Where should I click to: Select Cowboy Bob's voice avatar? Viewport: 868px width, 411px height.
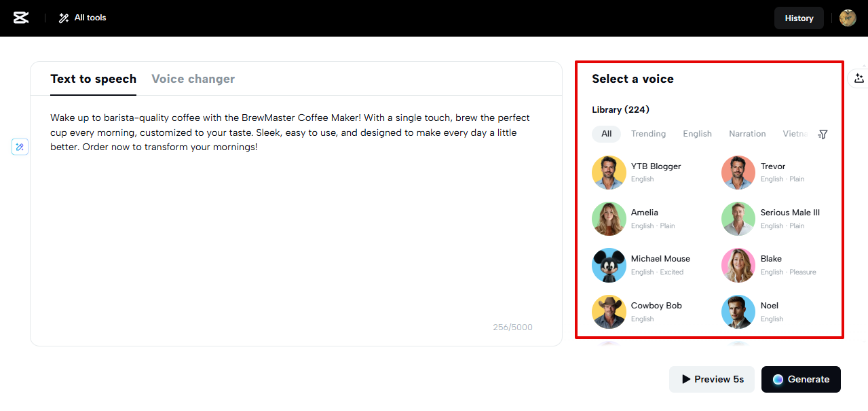(x=609, y=312)
